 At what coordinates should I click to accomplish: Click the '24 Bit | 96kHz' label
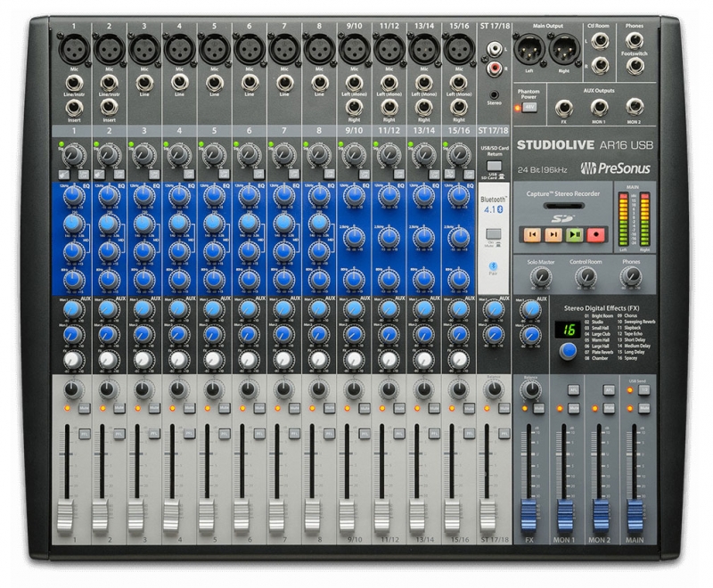coord(542,170)
